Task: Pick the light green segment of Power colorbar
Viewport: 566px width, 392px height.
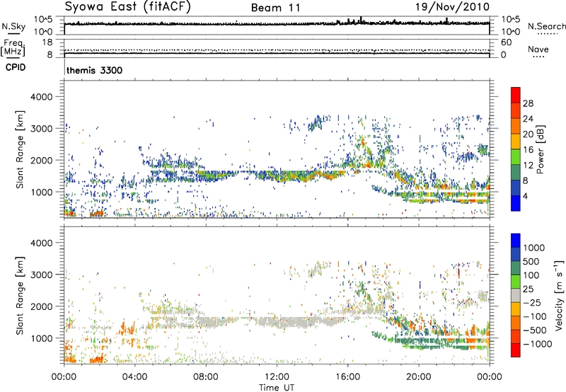Action: click(516, 156)
